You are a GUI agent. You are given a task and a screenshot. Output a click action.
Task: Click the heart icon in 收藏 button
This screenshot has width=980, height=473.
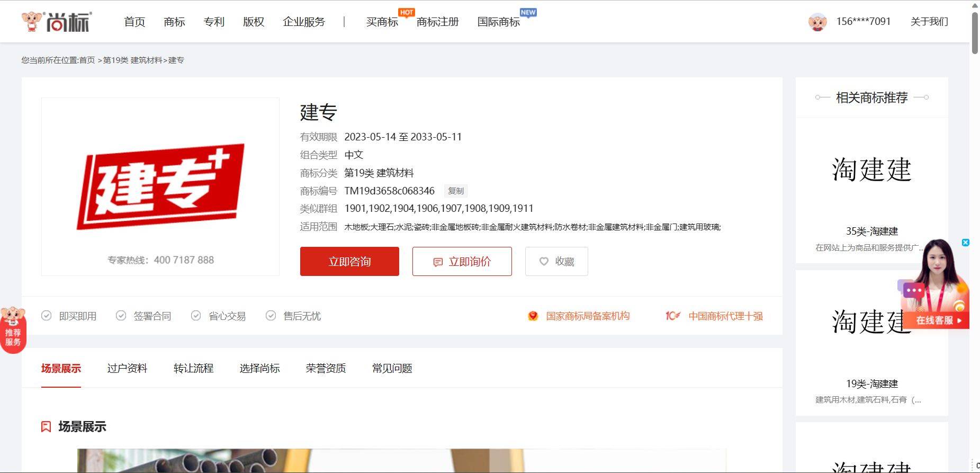pyautogui.click(x=544, y=261)
